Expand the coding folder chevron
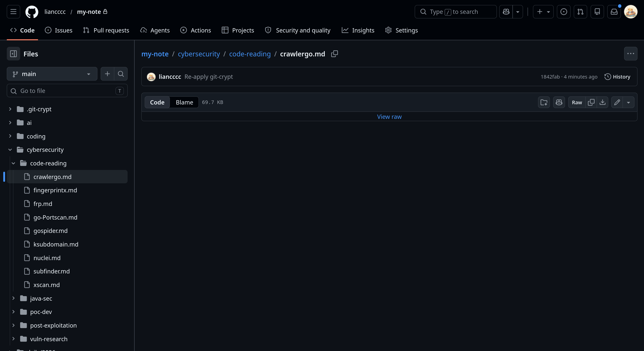The image size is (644, 351). (10, 136)
